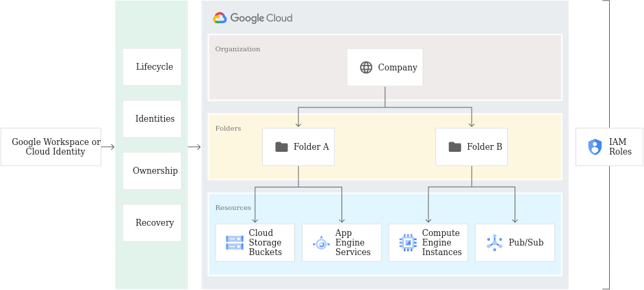Click the Pub/Sub label text
This screenshot has width=644, height=290.
click(x=526, y=242)
